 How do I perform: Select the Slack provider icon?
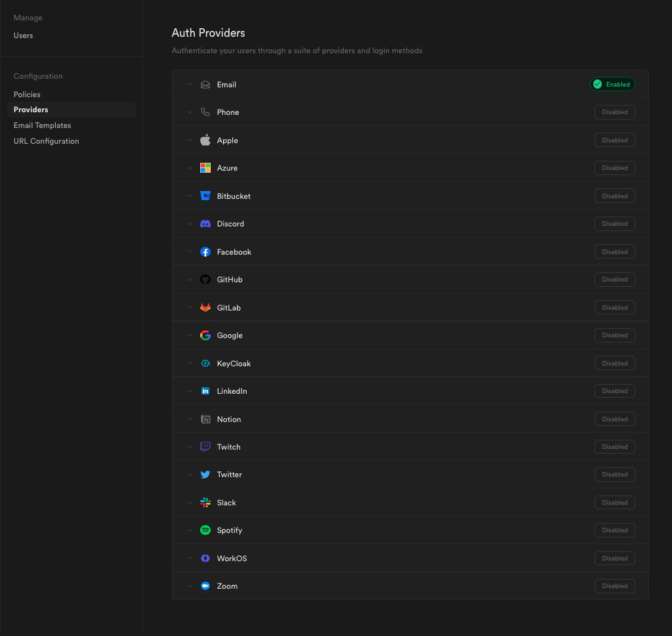tap(206, 502)
